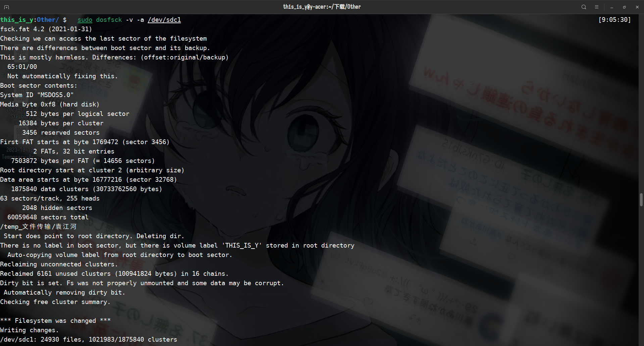Click the window title this_is_y@y-acer
644x346 pixels.
[x=322, y=7]
